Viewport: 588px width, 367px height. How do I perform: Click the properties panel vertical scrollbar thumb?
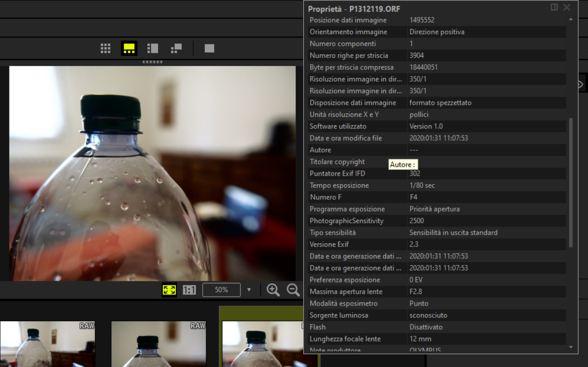[x=571, y=182]
